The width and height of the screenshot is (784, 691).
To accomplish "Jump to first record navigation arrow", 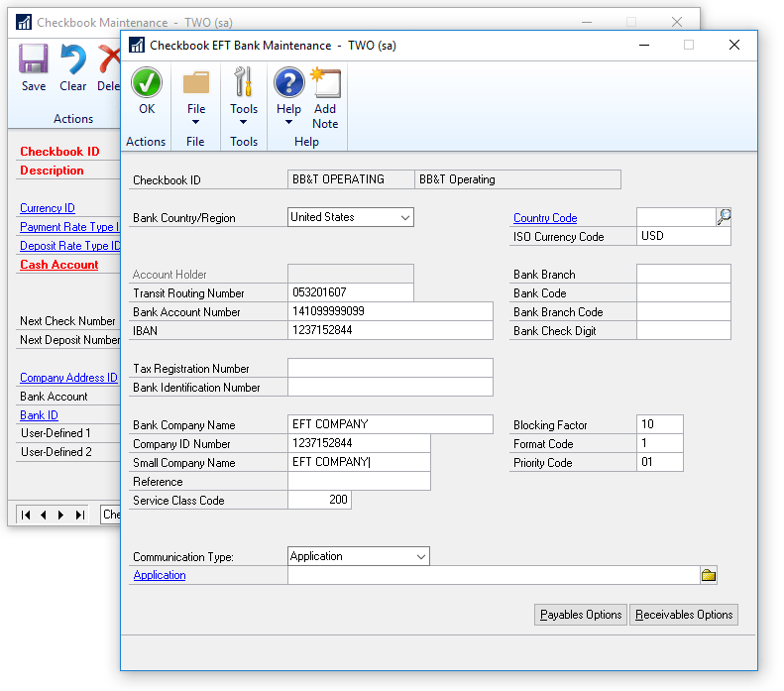I will point(27,515).
